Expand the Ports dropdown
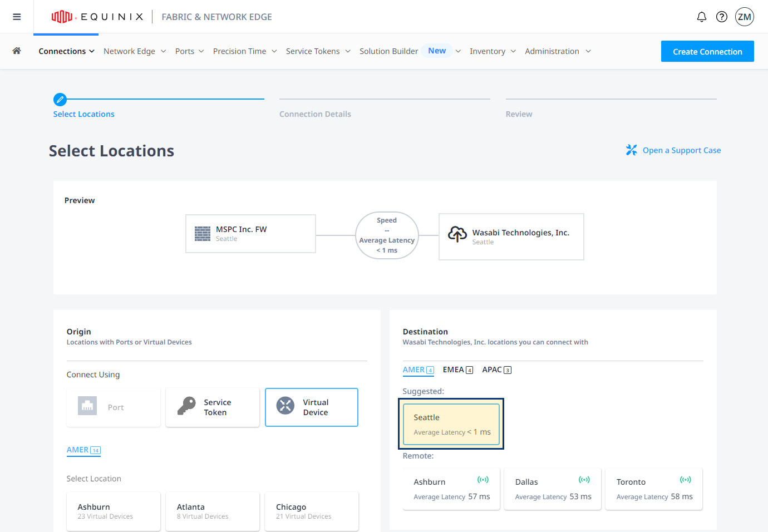Viewport: 768px width, 532px height. coord(189,51)
